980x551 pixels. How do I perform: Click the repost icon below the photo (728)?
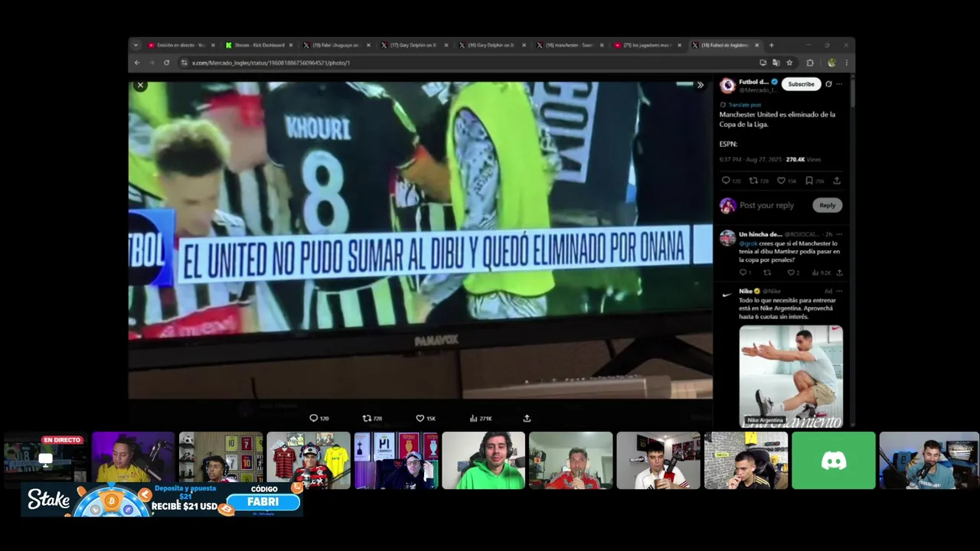pos(367,418)
